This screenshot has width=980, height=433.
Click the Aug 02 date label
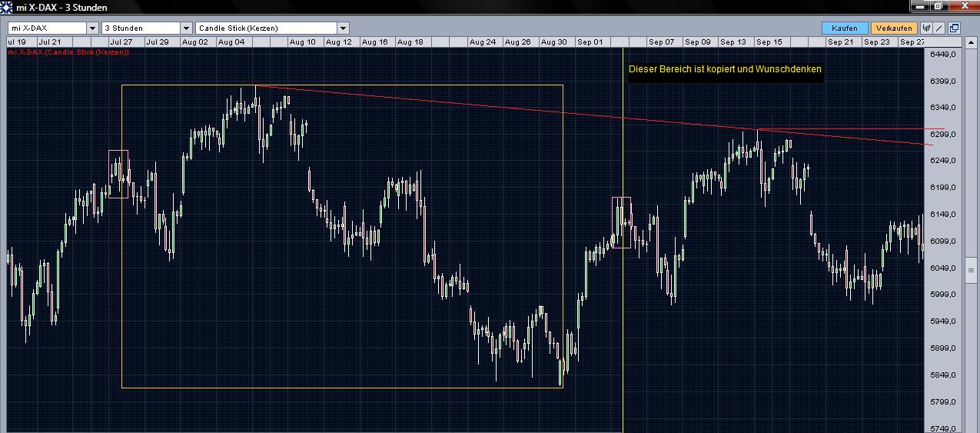tap(195, 42)
